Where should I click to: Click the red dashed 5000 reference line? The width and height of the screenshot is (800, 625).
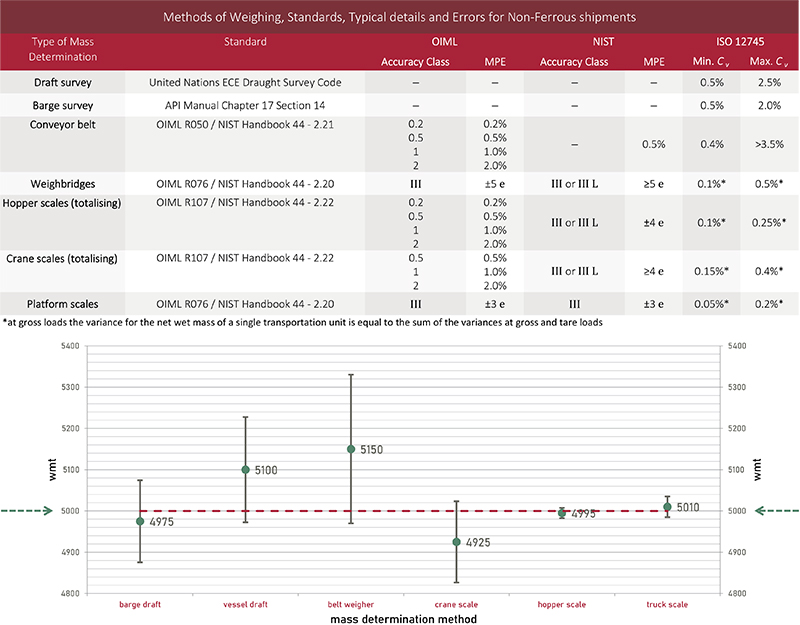[300, 511]
